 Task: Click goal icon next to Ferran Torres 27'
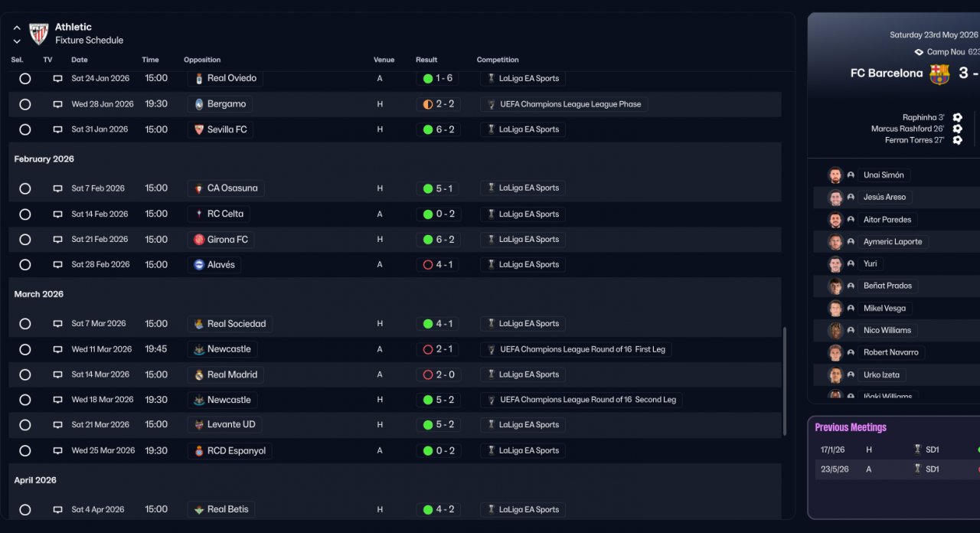[957, 140]
